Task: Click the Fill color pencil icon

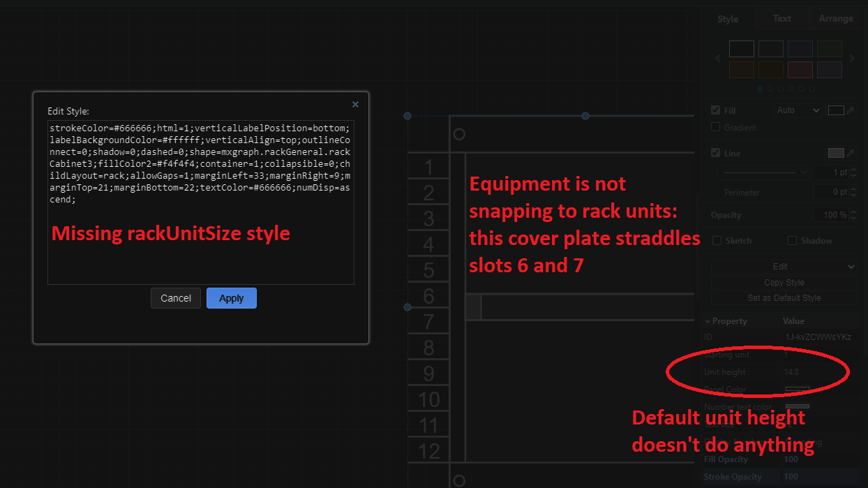Action: point(851,110)
